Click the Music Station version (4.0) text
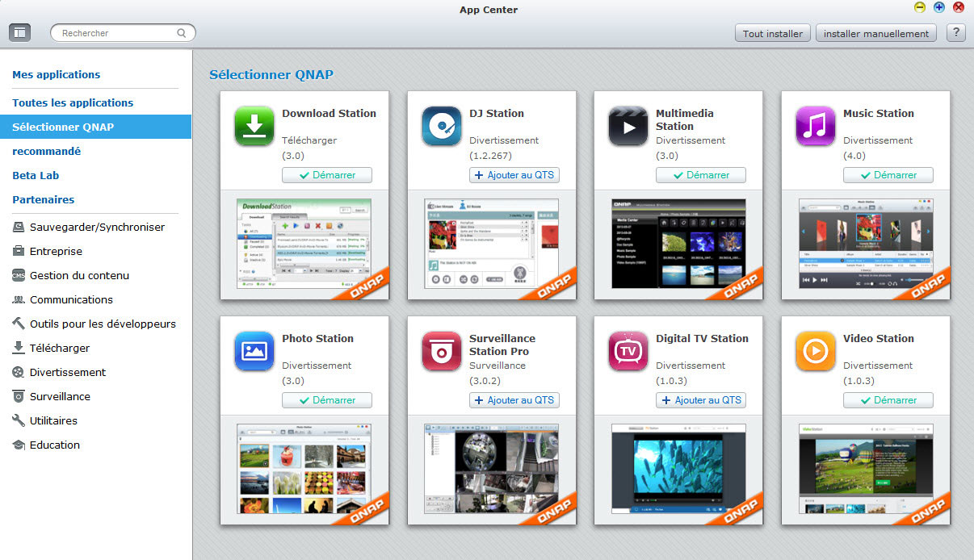The width and height of the screenshot is (974, 560). [x=854, y=156]
